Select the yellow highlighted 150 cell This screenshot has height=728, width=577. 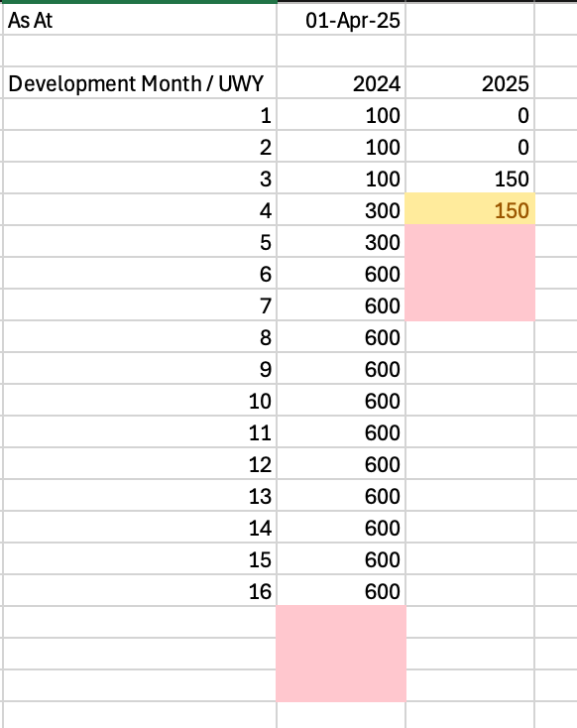[470, 210]
